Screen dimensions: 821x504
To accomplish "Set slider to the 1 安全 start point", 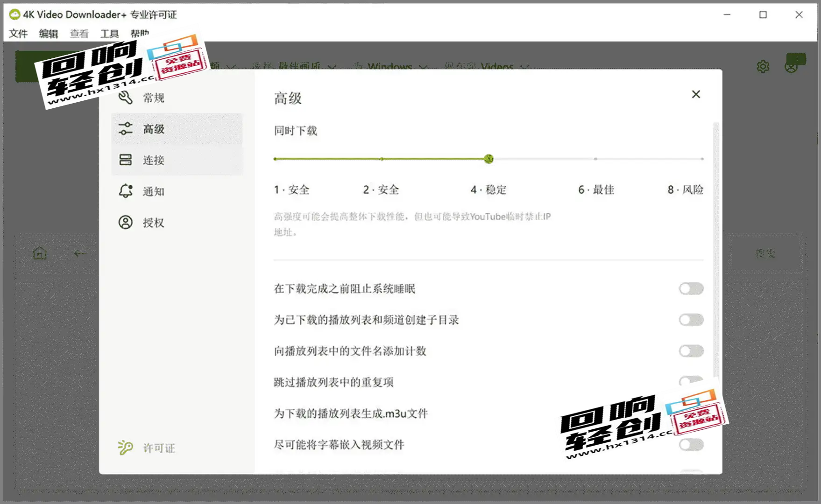I will point(276,159).
